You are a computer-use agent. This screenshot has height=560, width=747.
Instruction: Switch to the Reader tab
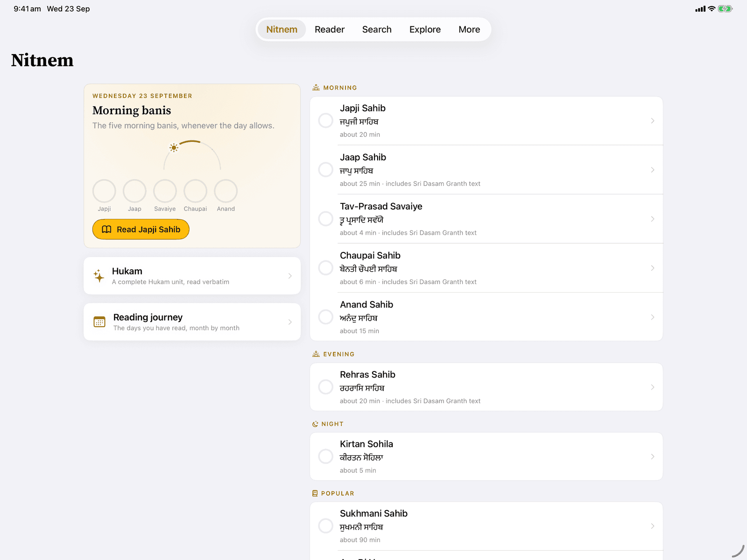click(330, 29)
